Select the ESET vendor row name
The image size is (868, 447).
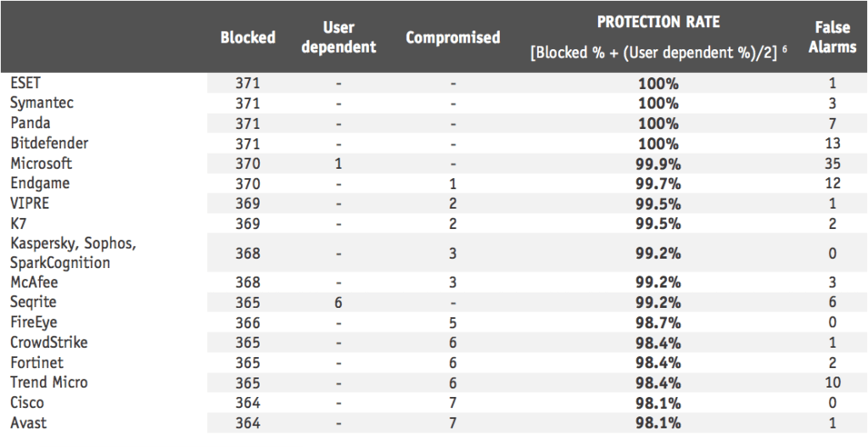click(x=25, y=83)
